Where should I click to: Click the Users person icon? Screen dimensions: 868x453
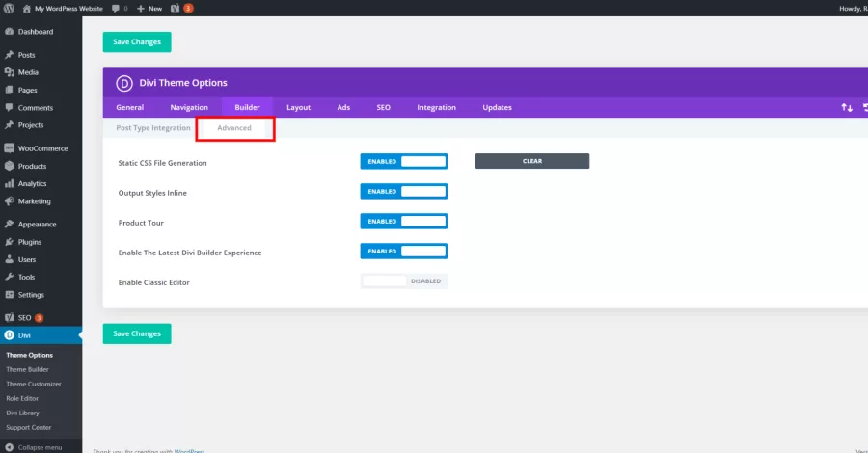[x=9, y=259]
